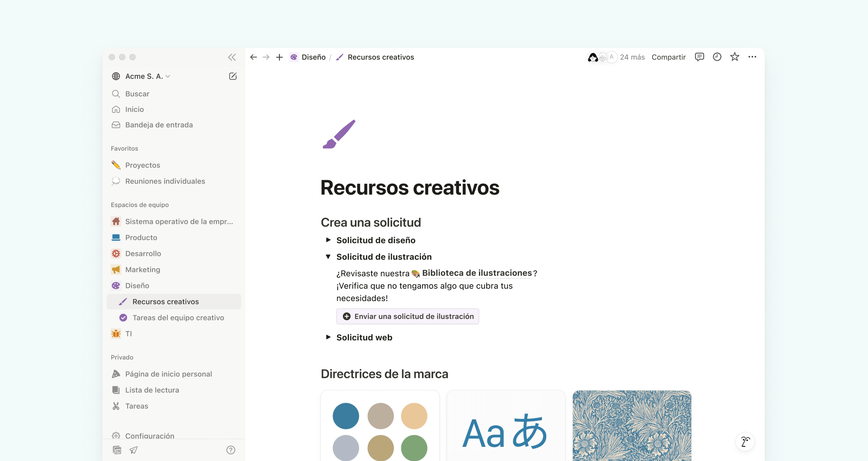868x461 pixels.
Task: Click the megaphone icon beside Marketing
Action: 116,270
